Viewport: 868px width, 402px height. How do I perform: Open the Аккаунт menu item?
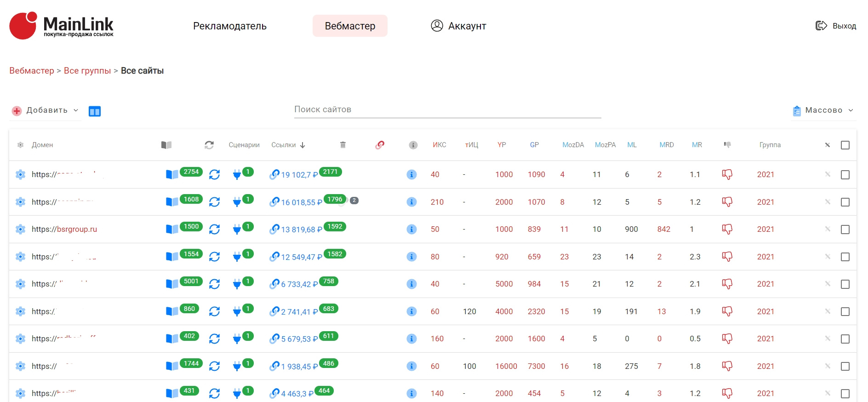pos(458,26)
